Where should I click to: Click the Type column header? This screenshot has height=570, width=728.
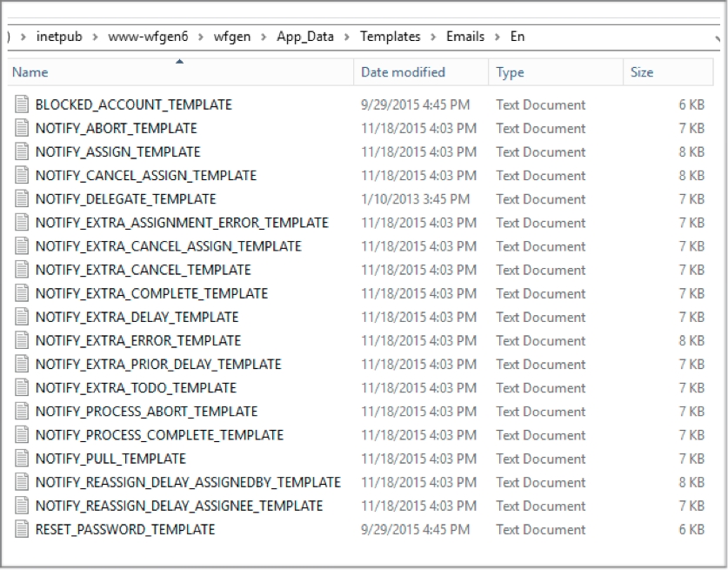510,72
